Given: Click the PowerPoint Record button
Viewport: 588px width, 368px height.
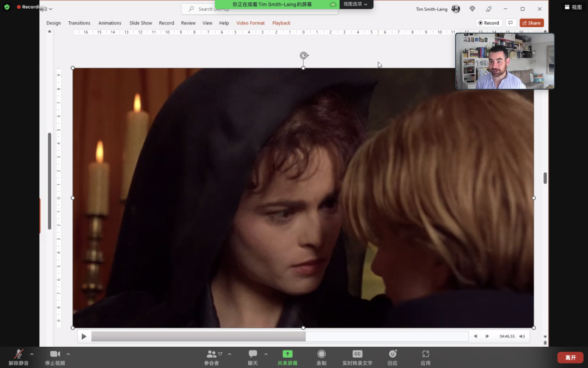Looking at the screenshot, I should pyautogui.click(x=488, y=23).
